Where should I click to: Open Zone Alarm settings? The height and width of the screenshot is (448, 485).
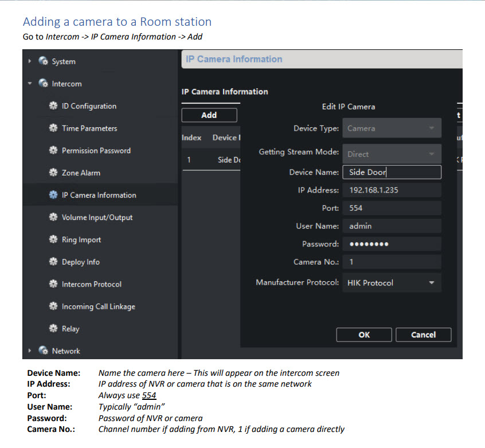coord(81,173)
